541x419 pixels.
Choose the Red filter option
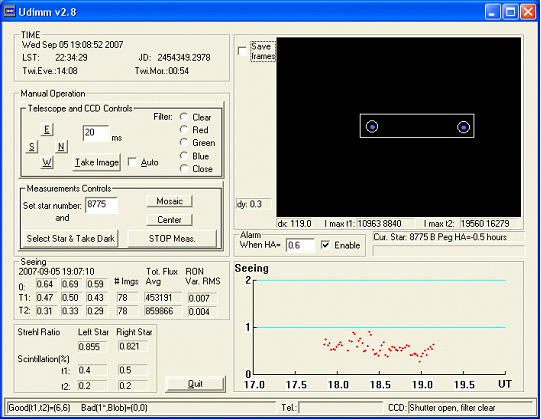click(x=184, y=130)
